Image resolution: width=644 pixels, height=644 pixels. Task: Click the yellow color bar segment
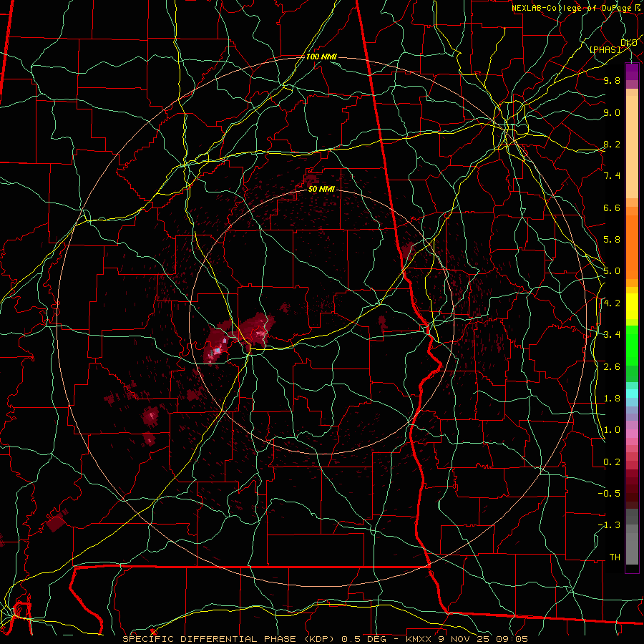[x=632, y=306]
